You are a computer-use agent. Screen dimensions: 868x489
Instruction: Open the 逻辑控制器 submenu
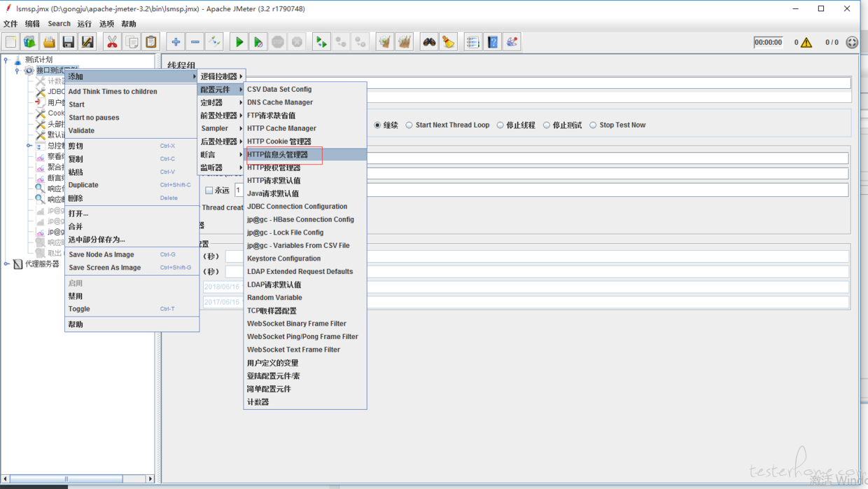tap(220, 76)
